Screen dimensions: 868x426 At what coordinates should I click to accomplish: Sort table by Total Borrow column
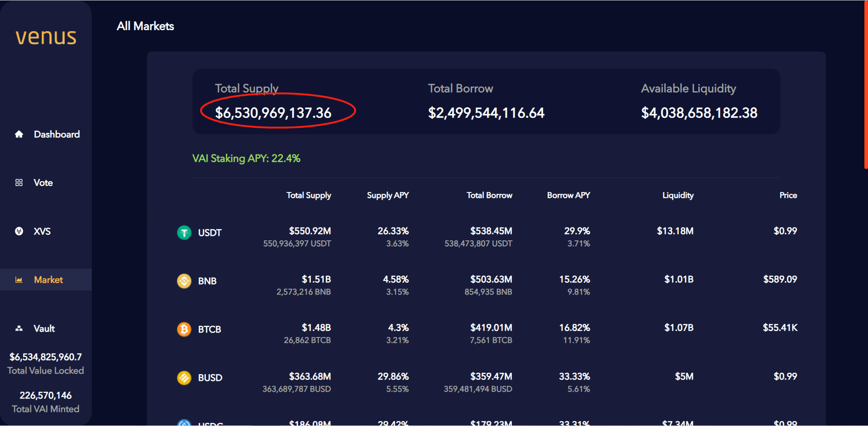coord(489,195)
